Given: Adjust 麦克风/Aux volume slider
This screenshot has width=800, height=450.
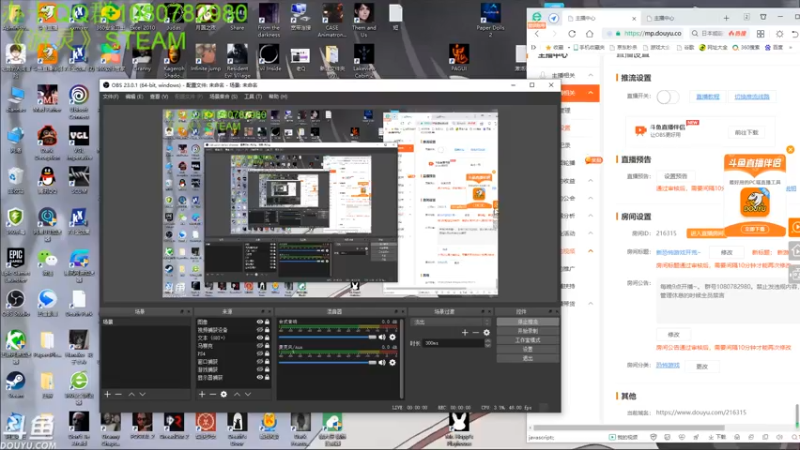Looking at the screenshot, I should pyautogui.click(x=328, y=362).
